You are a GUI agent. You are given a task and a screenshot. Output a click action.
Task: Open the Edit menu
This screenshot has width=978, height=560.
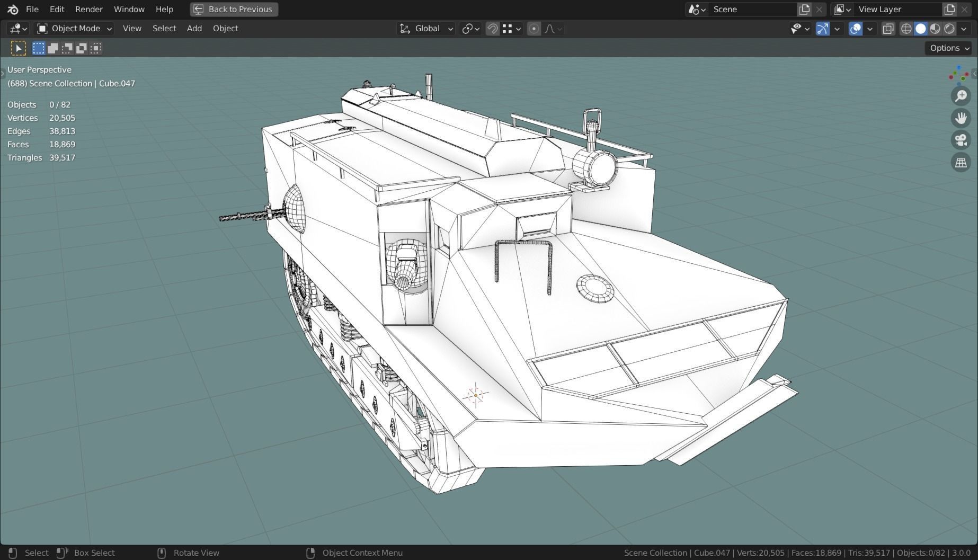tap(57, 9)
